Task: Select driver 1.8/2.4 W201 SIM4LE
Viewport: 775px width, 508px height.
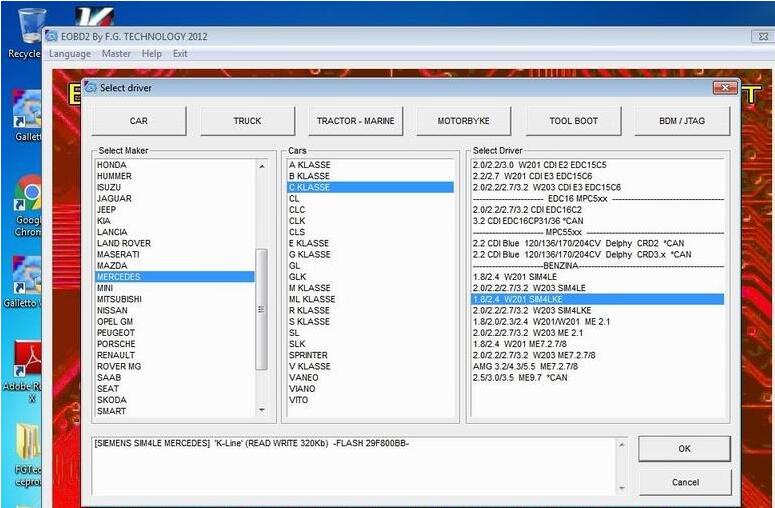Action: tap(598, 277)
